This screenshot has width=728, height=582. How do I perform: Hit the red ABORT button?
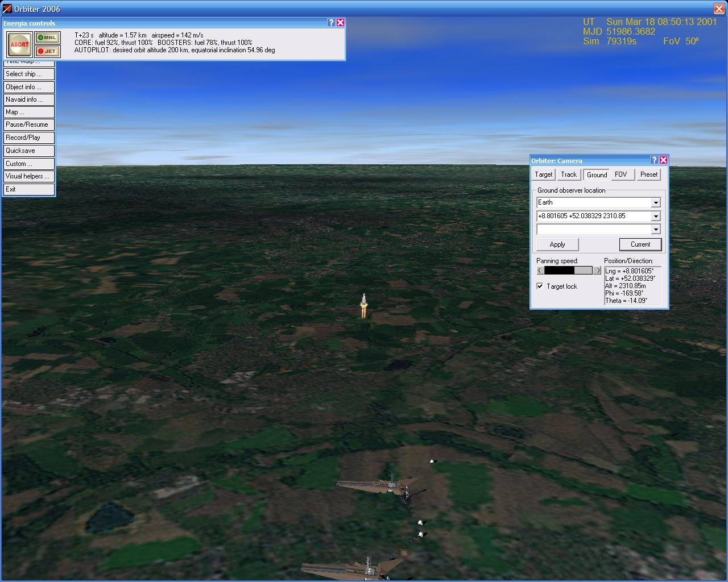(19, 44)
